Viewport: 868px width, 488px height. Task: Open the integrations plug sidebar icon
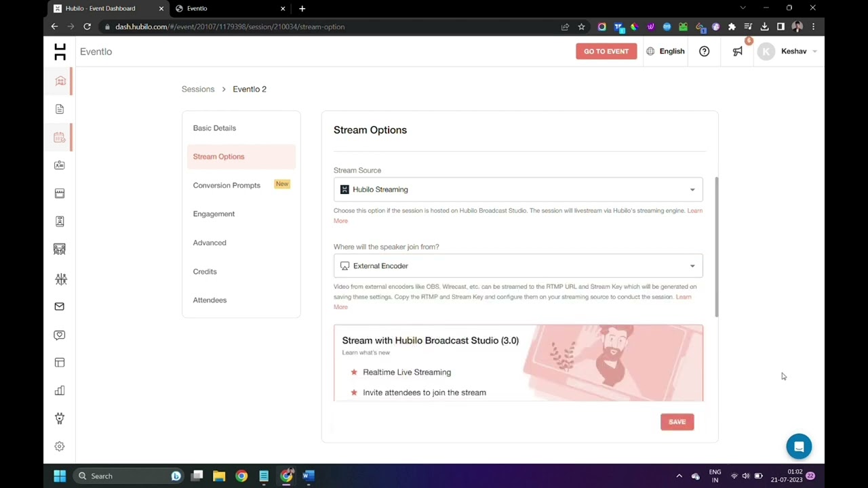click(x=60, y=418)
